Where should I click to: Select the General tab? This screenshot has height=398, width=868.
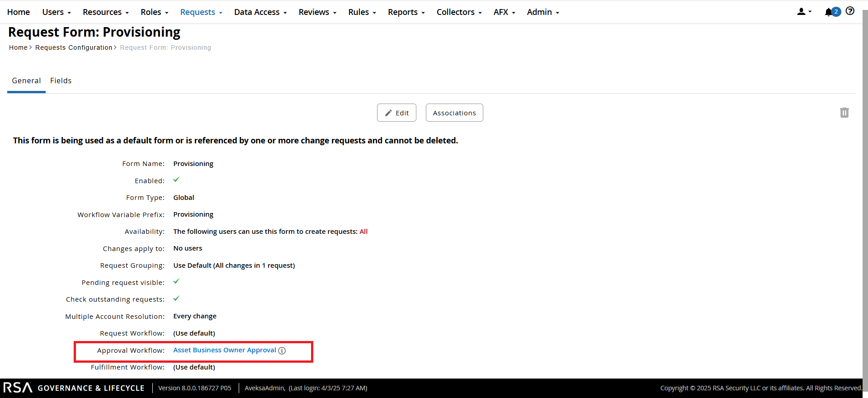click(x=26, y=81)
